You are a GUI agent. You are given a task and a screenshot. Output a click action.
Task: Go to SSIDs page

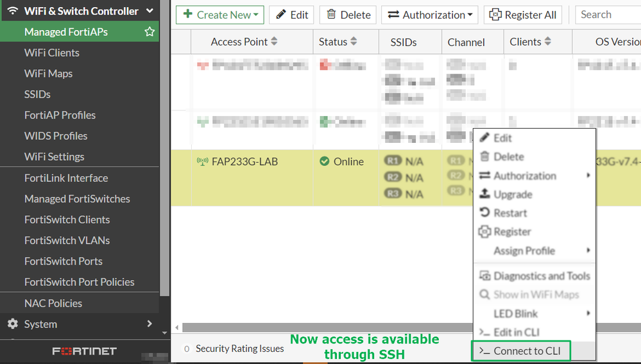tap(37, 94)
